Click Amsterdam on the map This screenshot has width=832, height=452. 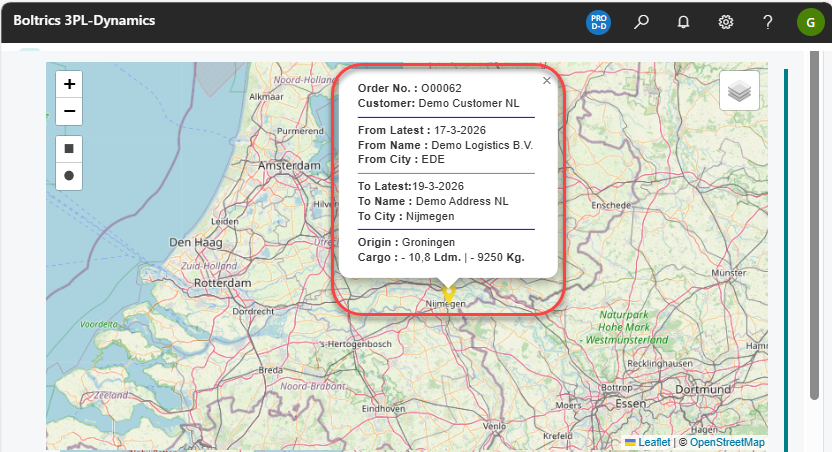click(x=288, y=165)
